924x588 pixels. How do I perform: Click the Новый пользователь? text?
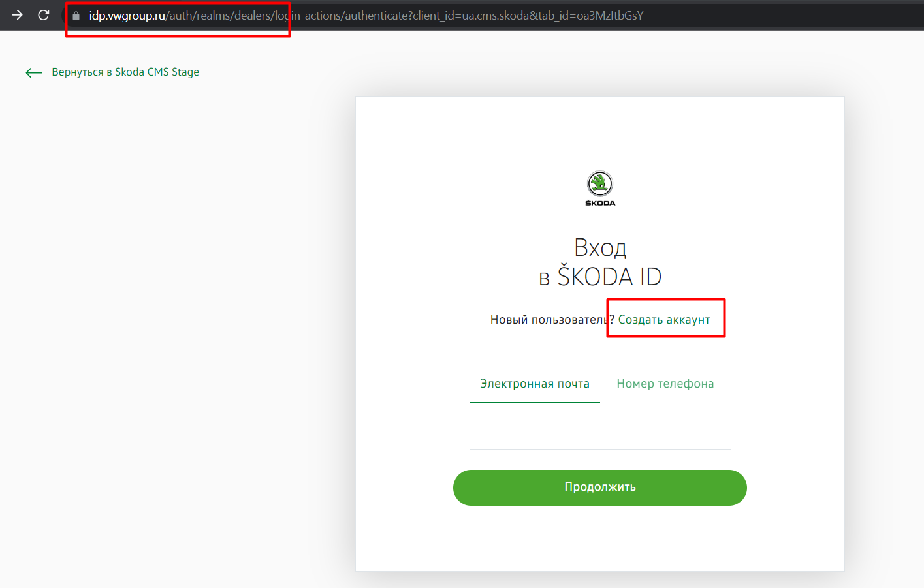pyautogui.click(x=552, y=320)
